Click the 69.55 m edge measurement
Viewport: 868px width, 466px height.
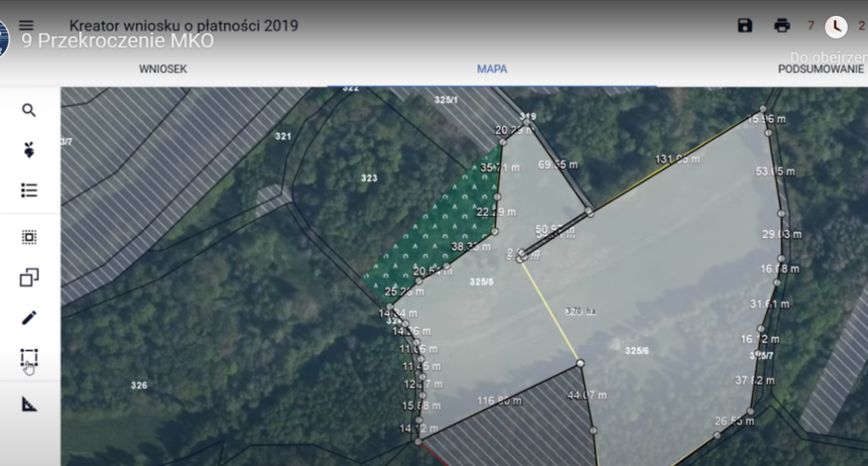(x=558, y=164)
